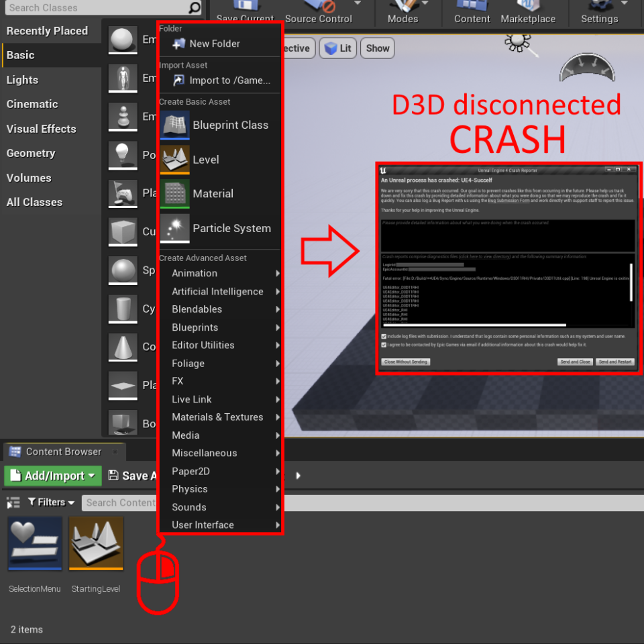This screenshot has width=644, height=644.
Task: Expand the Materials & Textures submenu
Action: pyautogui.click(x=221, y=417)
